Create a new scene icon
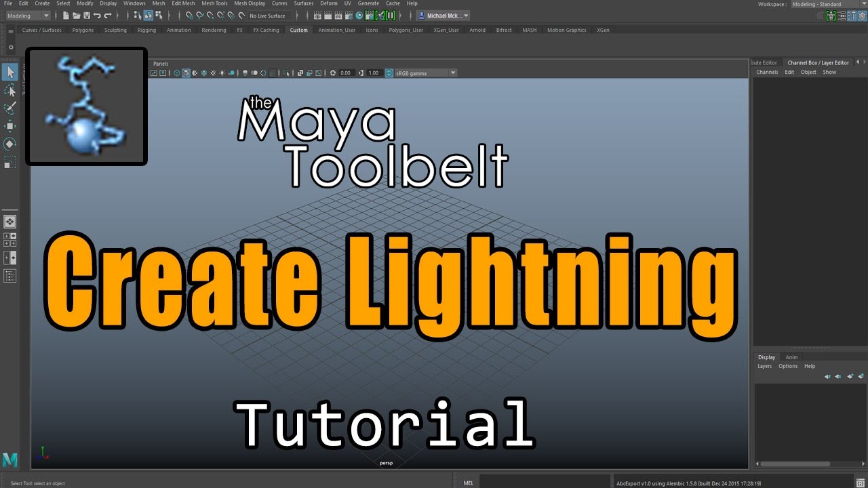Screen dimensions: 868x488 click(66, 15)
